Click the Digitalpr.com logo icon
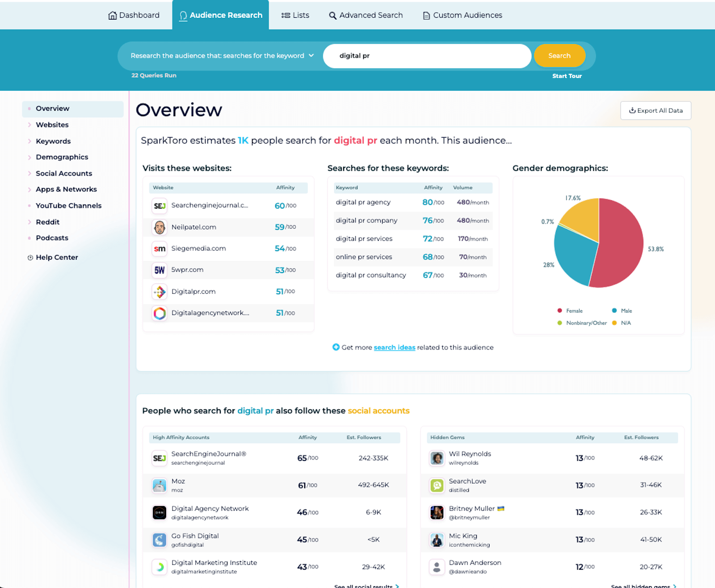Viewport: 715px width, 588px height. click(x=160, y=292)
